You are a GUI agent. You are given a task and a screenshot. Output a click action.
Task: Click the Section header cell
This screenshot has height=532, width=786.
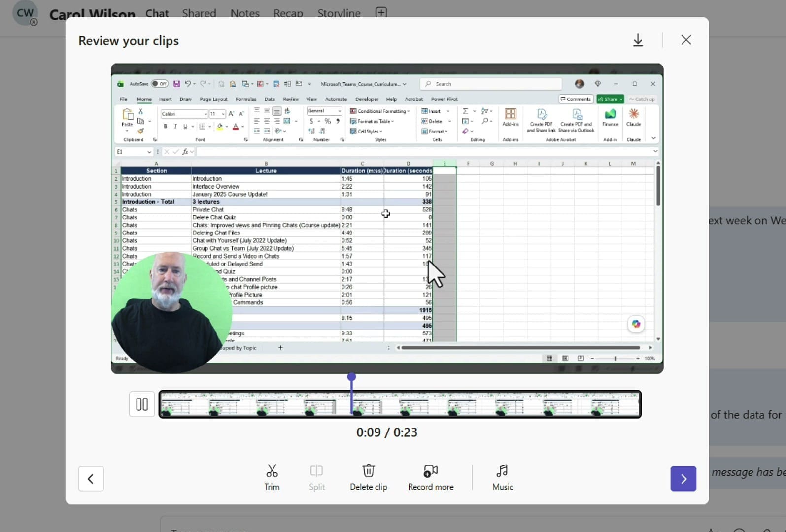(156, 171)
